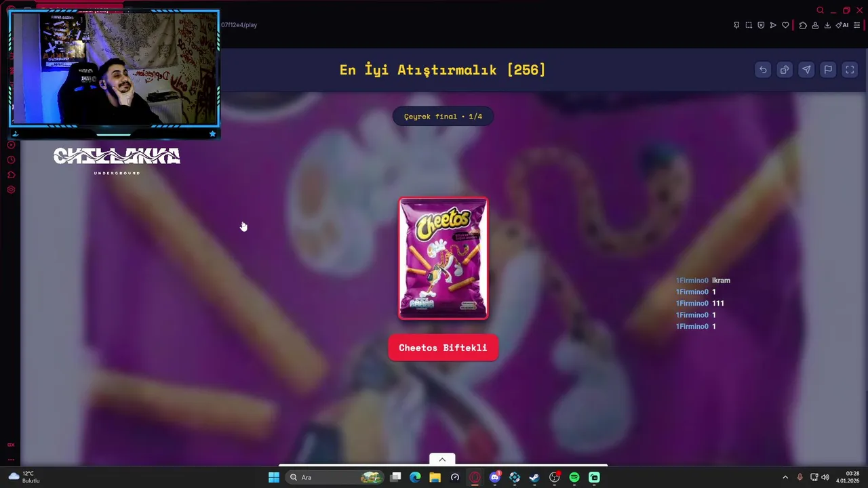Show hidden system tray icons chevron
This screenshot has width=868, height=488.
785,477
